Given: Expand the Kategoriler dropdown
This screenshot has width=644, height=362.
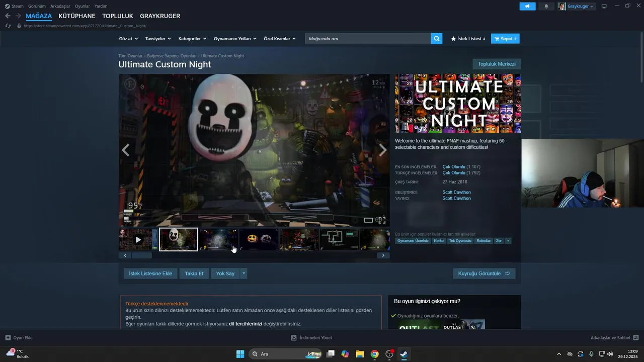Looking at the screenshot, I should 192,39.
